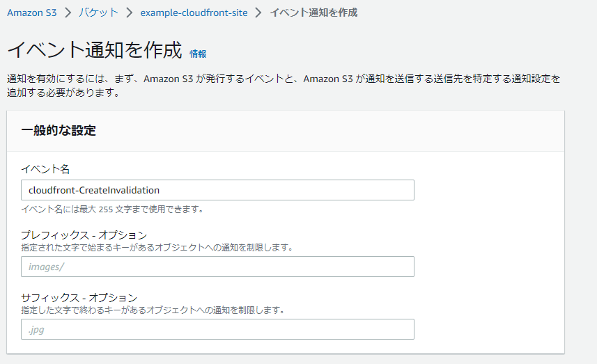The image size is (597, 364).
Task: Focus the プレフィックス field with images/ placeholder
Action: click(x=217, y=267)
